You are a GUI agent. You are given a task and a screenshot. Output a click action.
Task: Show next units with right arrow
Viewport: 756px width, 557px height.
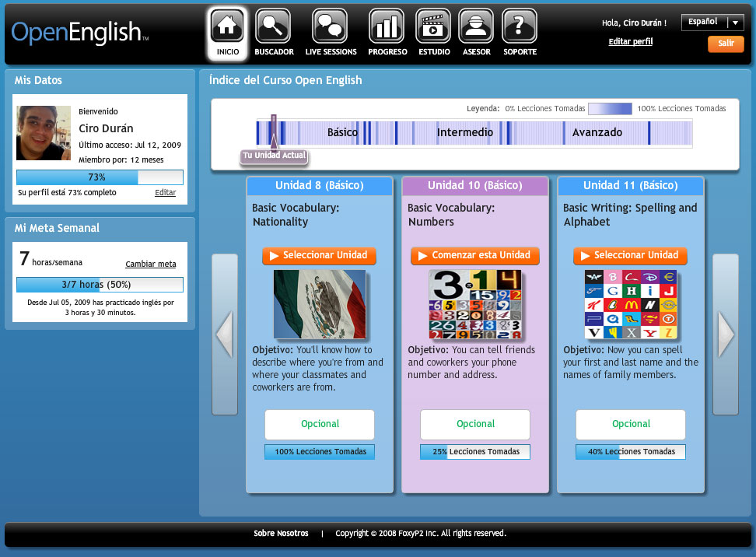click(726, 335)
